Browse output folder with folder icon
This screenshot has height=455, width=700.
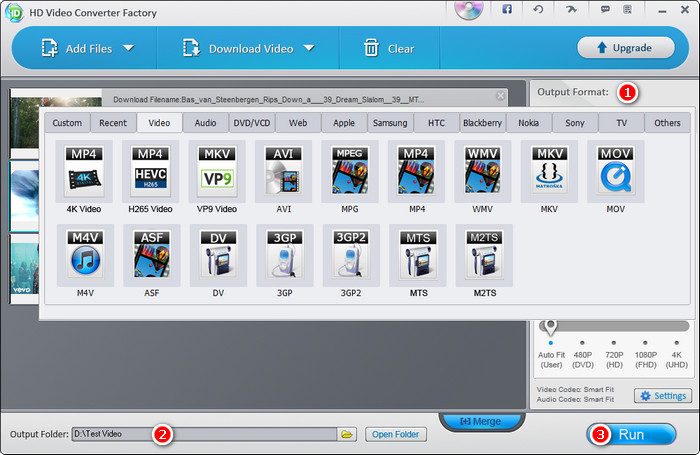pyautogui.click(x=347, y=434)
